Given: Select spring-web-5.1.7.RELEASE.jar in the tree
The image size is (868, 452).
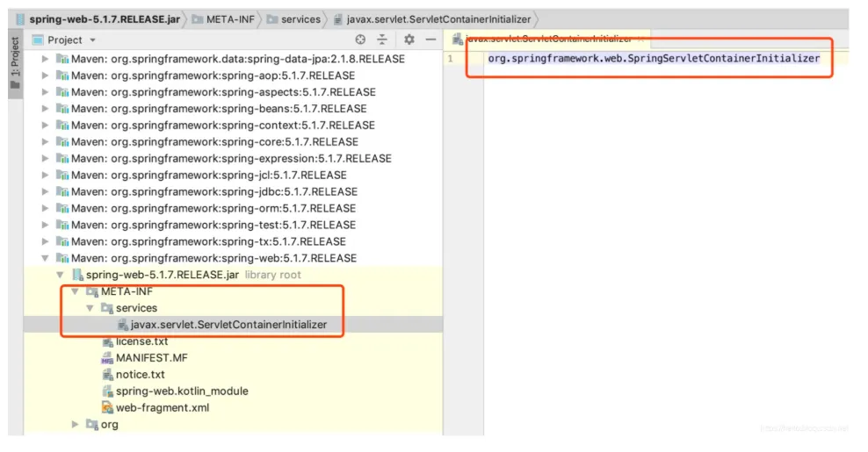Looking at the screenshot, I should point(163,275).
